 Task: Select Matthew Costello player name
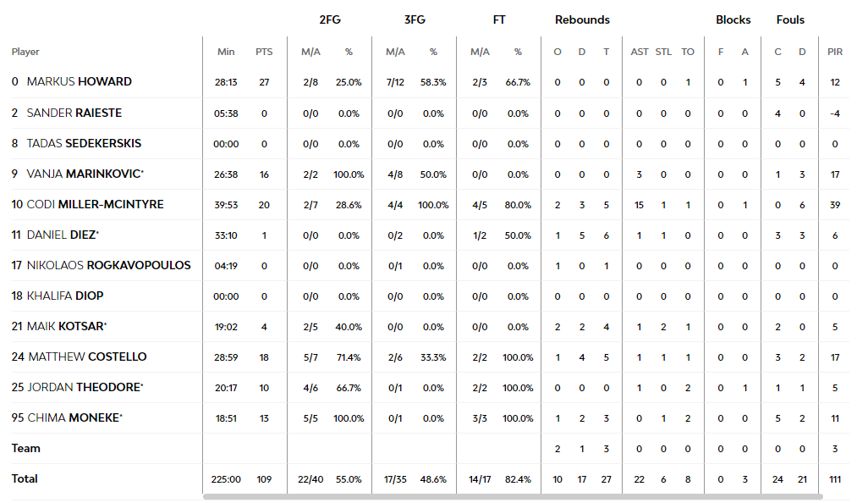(x=87, y=357)
